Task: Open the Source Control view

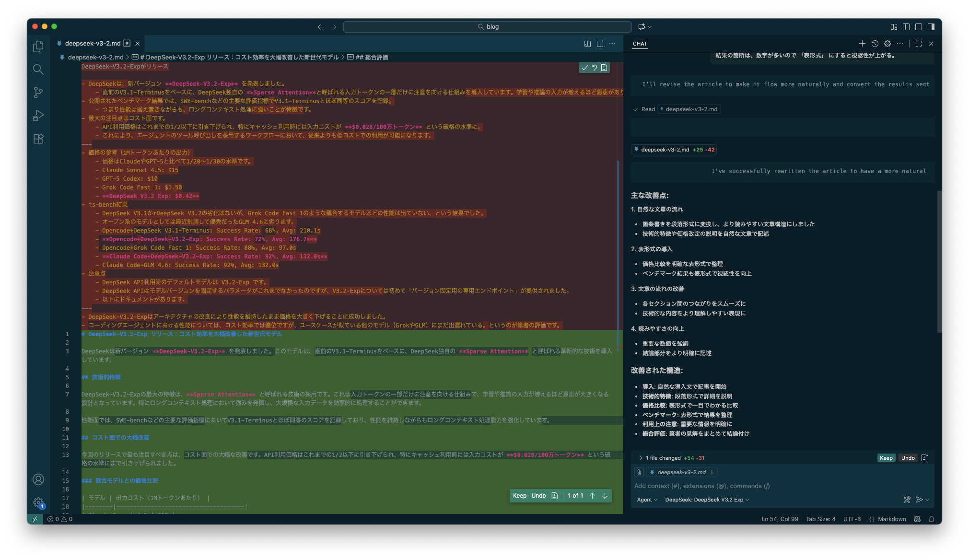Action: point(38,93)
